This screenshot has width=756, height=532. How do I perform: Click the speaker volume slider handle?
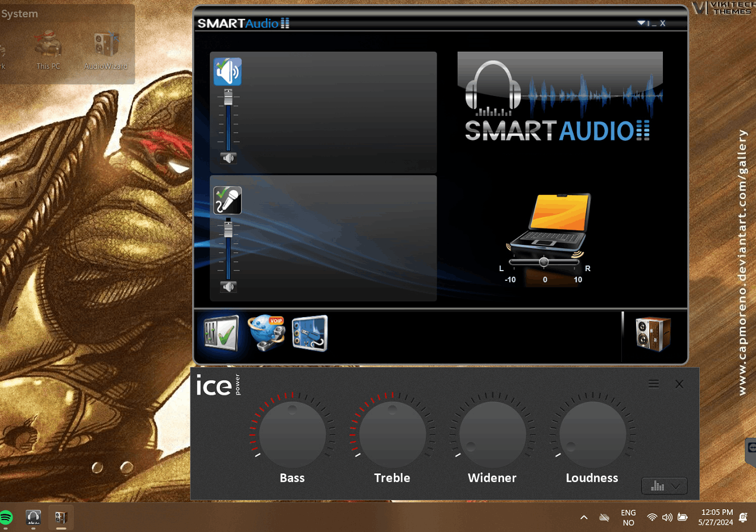pyautogui.click(x=228, y=98)
